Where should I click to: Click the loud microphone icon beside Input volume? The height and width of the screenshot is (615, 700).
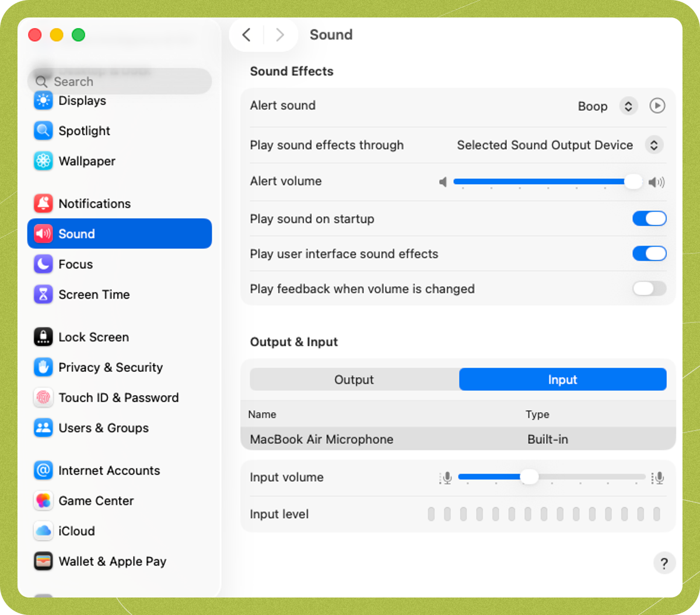(x=658, y=478)
